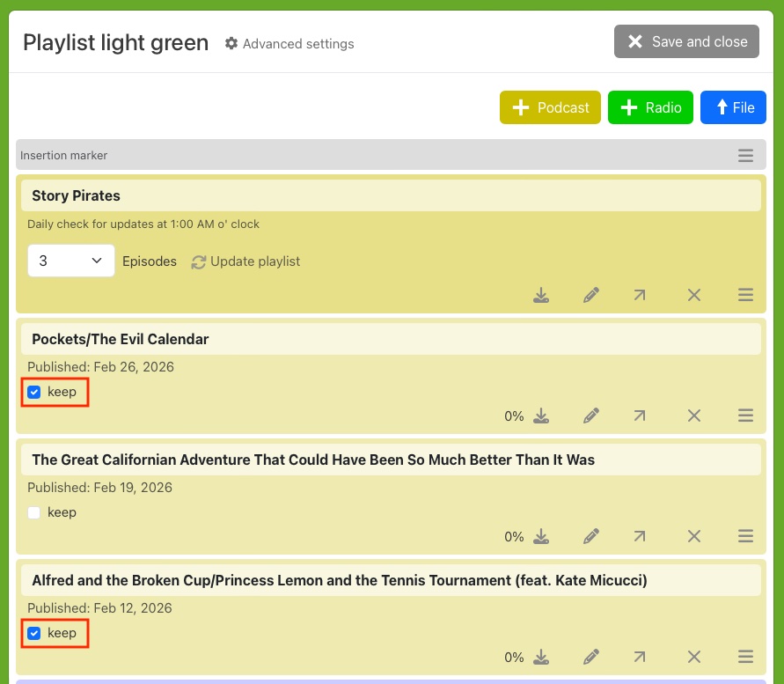
Task: Click Insertion marker hamburger handle
Action: click(x=745, y=156)
